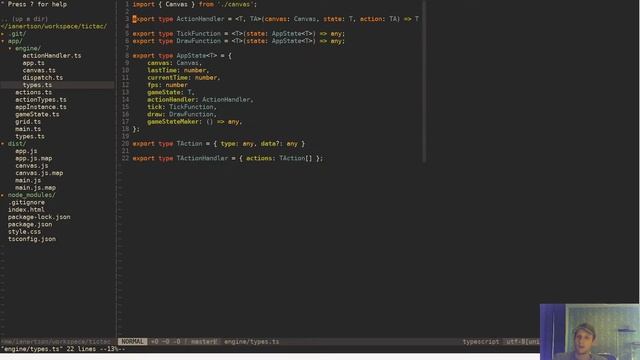Expand the .git/ folder arrow
Image resolution: width=640 pixels, height=360 pixels.
tap(2, 34)
